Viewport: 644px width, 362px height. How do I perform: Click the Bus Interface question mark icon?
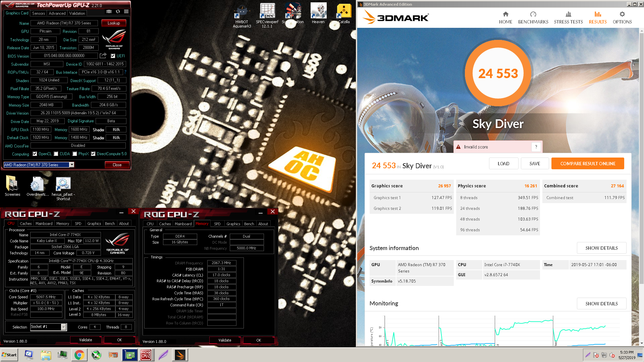tap(125, 72)
